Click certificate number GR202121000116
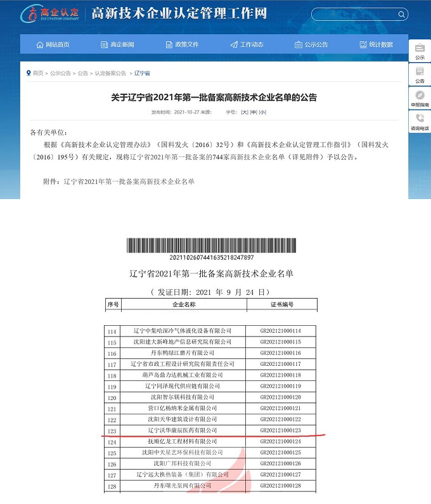This screenshot has width=431, height=504. click(x=281, y=353)
